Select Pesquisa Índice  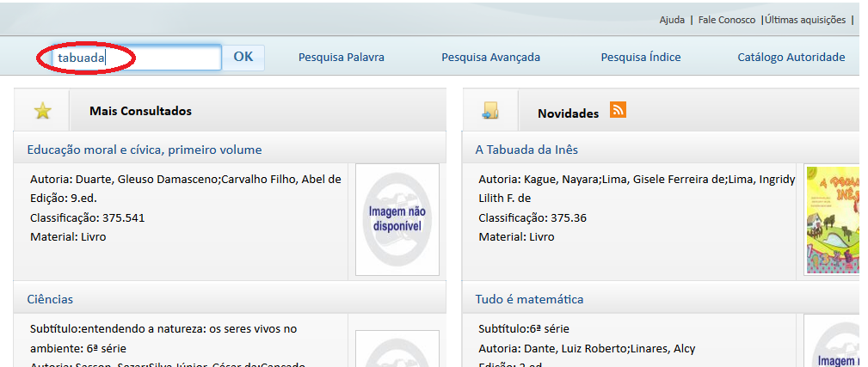(640, 58)
